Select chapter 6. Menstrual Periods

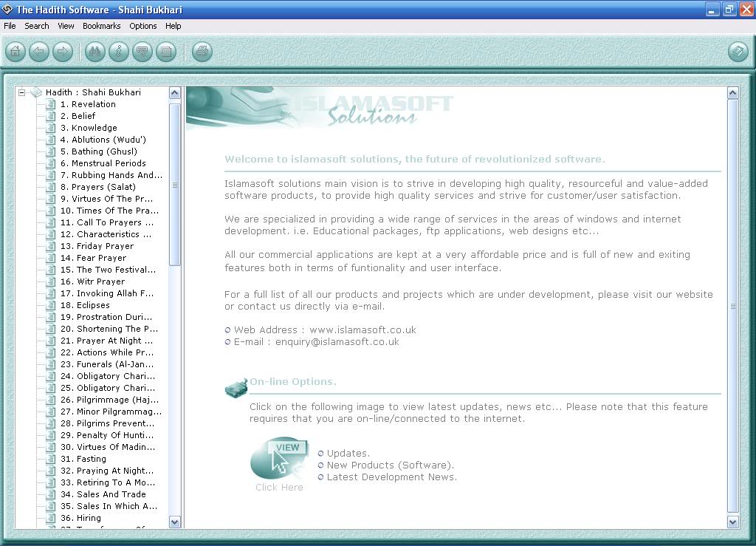103,163
